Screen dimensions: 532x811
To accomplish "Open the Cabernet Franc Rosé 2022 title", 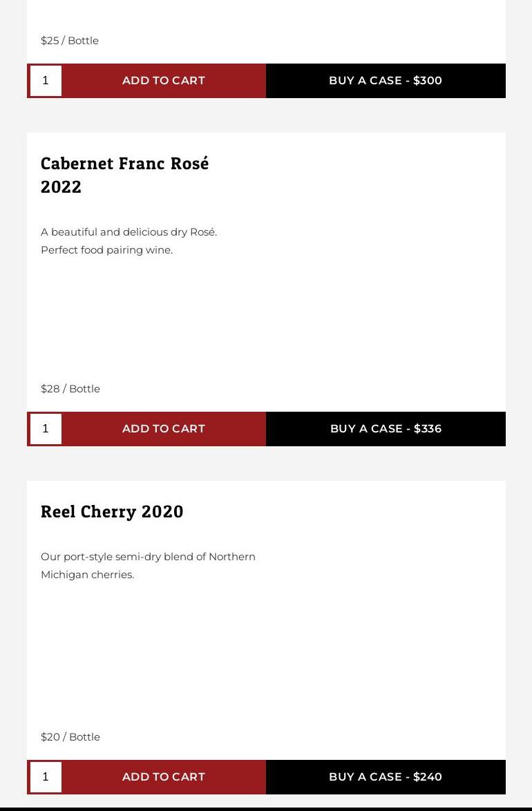I will coord(124,175).
